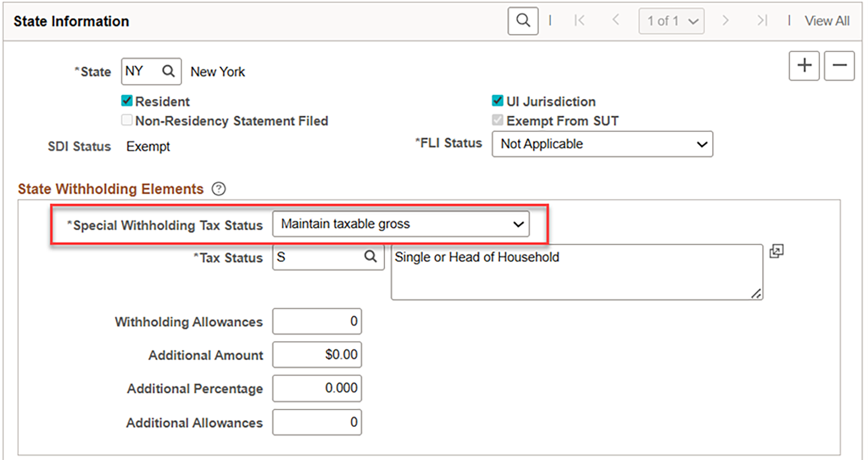Click inside the Additional Amount field
The width and height of the screenshot is (868, 460).
316,354
